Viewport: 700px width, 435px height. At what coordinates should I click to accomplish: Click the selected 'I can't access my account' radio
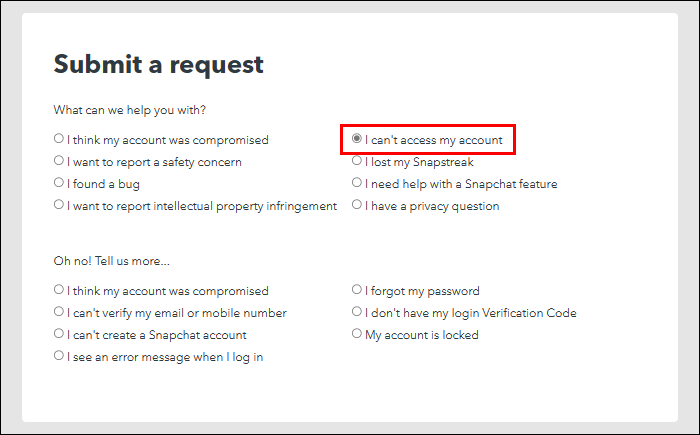357,139
